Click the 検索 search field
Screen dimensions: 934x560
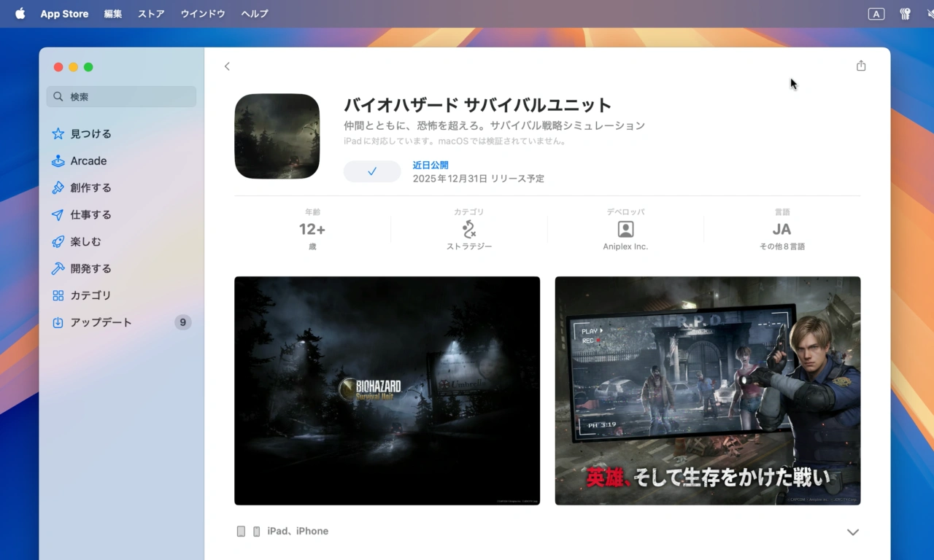pos(122,97)
